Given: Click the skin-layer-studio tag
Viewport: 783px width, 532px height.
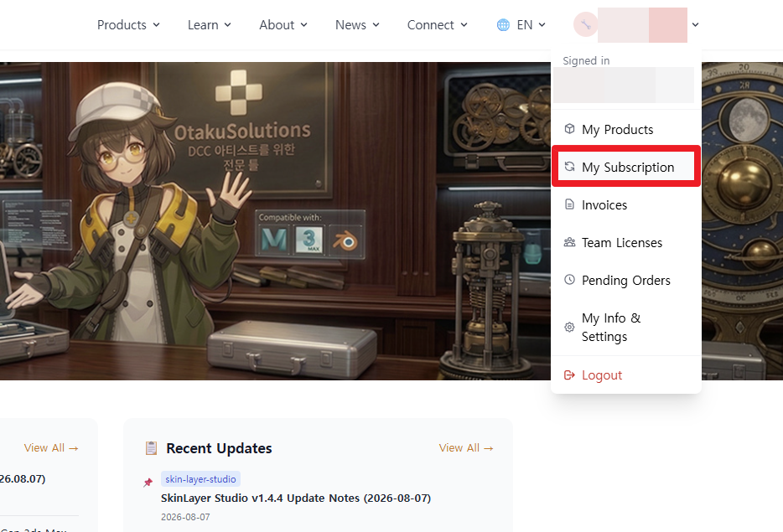Looking at the screenshot, I should pyautogui.click(x=200, y=479).
